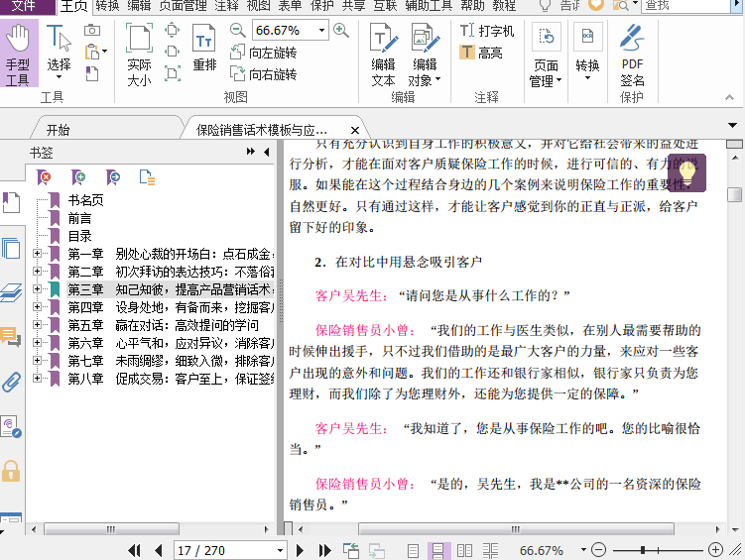Click set bookmark destination icon
The width and height of the screenshot is (745, 560).
[x=113, y=177]
